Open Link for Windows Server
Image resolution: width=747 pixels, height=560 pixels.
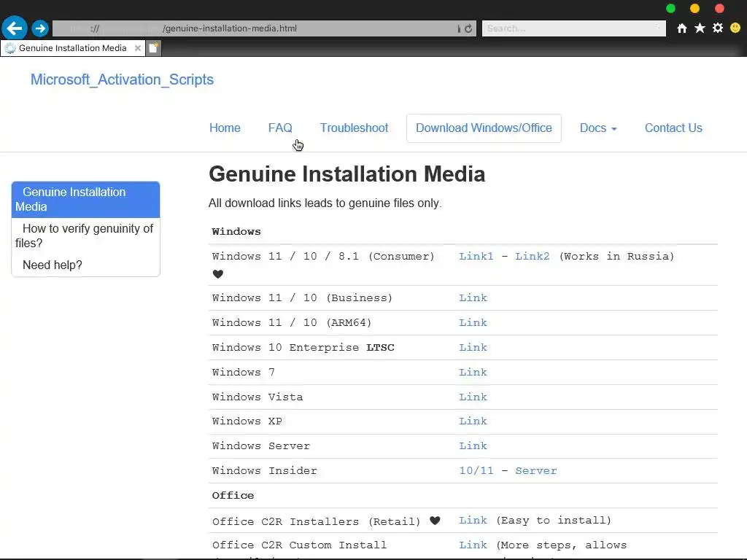point(473,446)
